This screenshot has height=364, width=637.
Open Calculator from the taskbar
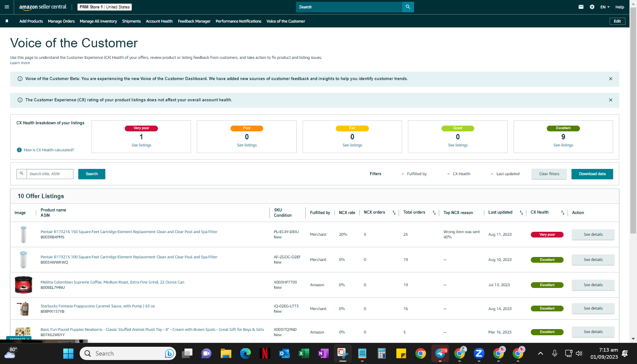click(382, 353)
